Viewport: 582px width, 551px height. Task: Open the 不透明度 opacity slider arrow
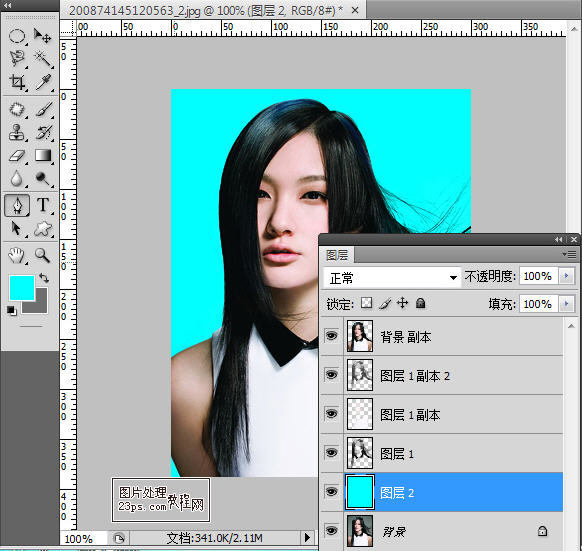(566, 276)
